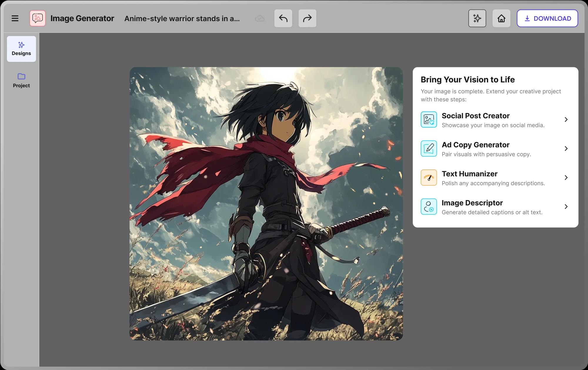Open the hamburger navigation menu
588x370 pixels.
tap(15, 18)
